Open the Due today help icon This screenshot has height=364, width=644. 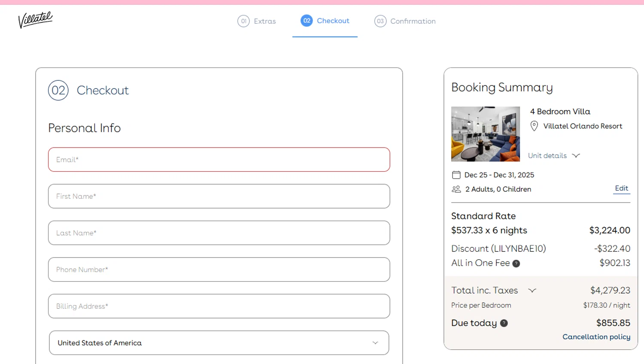pos(504,323)
